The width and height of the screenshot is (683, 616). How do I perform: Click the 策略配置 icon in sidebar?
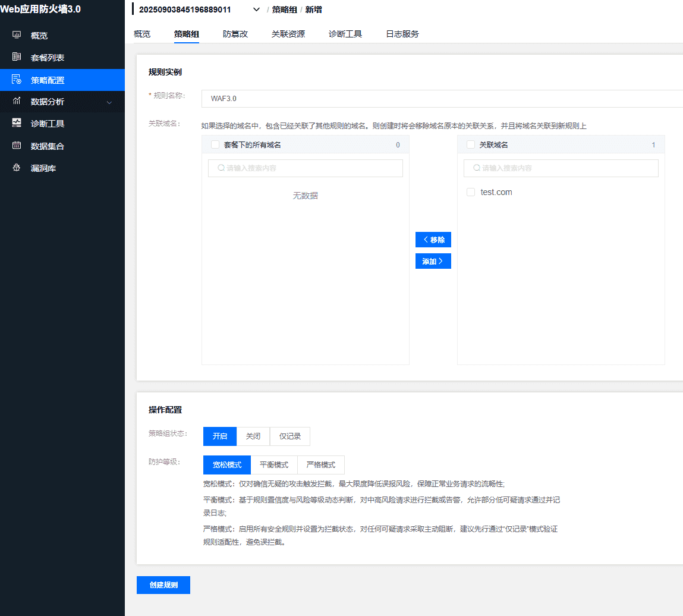(17, 80)
